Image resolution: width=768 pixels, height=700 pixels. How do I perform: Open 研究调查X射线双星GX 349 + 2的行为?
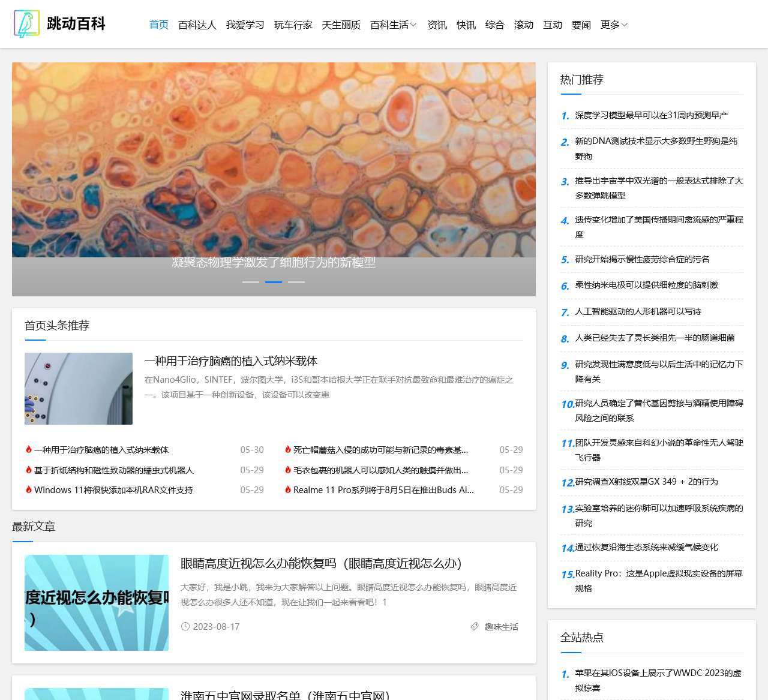[x=647, y=482]
